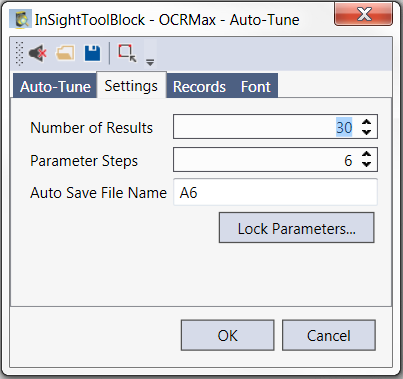Select the region selection tool icon
This screenshot has height=379, width=403.
point(127,53)
